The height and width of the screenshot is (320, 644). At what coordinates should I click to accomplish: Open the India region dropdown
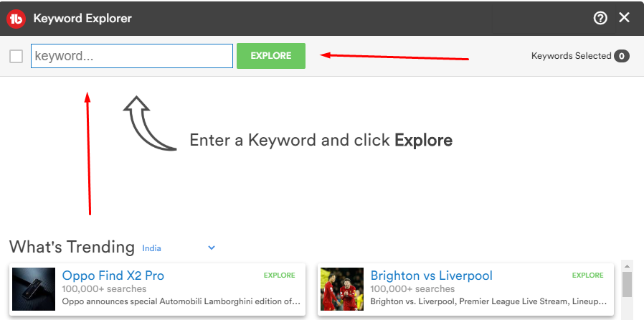[x=179, y=248]
